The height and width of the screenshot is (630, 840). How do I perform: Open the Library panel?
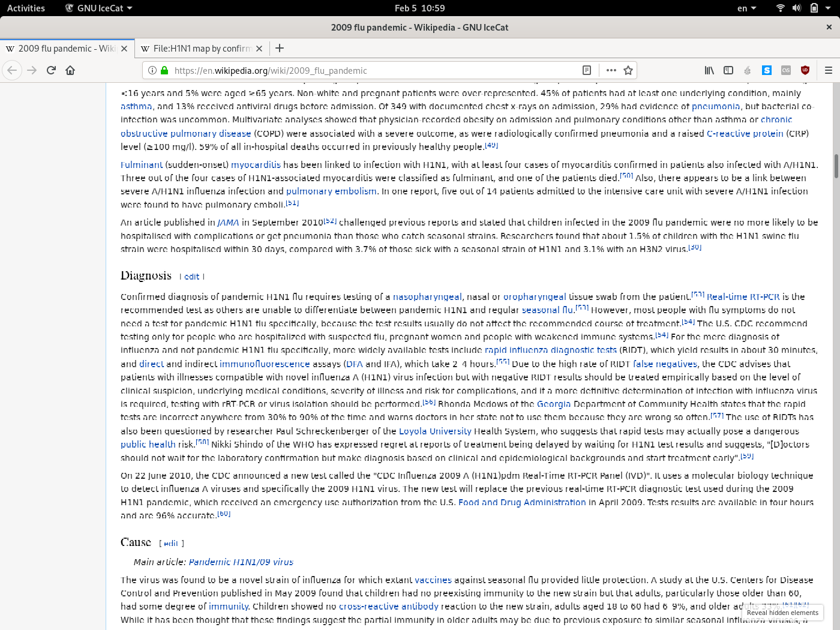pos(709,70)
